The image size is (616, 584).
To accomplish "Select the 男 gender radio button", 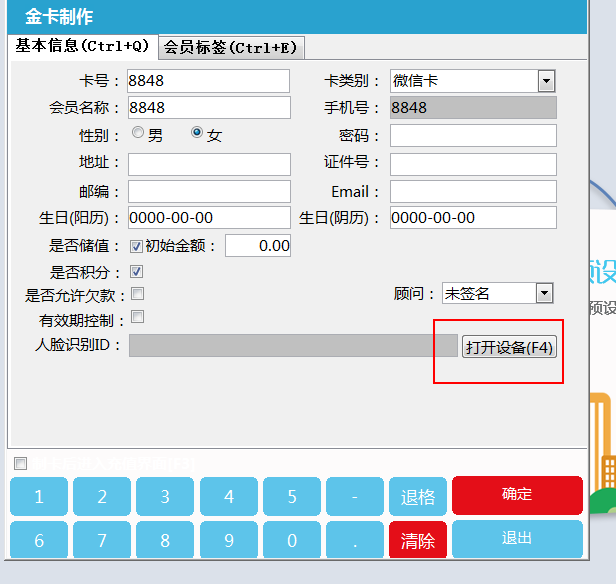I will [138, 134].
